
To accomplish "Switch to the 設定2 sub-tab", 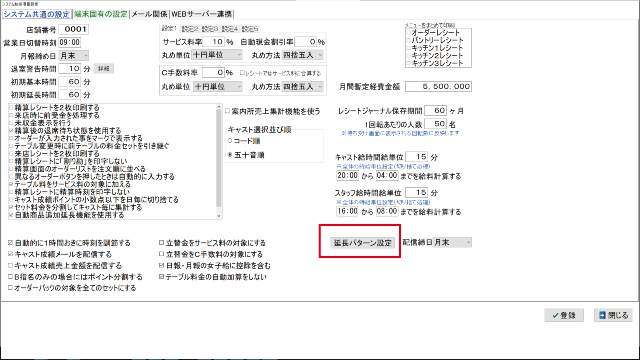I will click(x=189, y=29).
